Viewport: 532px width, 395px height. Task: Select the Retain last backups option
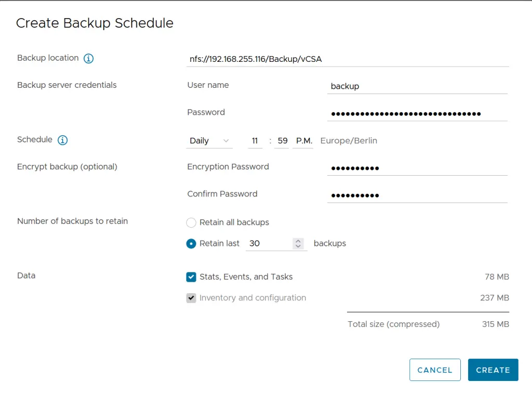coord(191,243)
